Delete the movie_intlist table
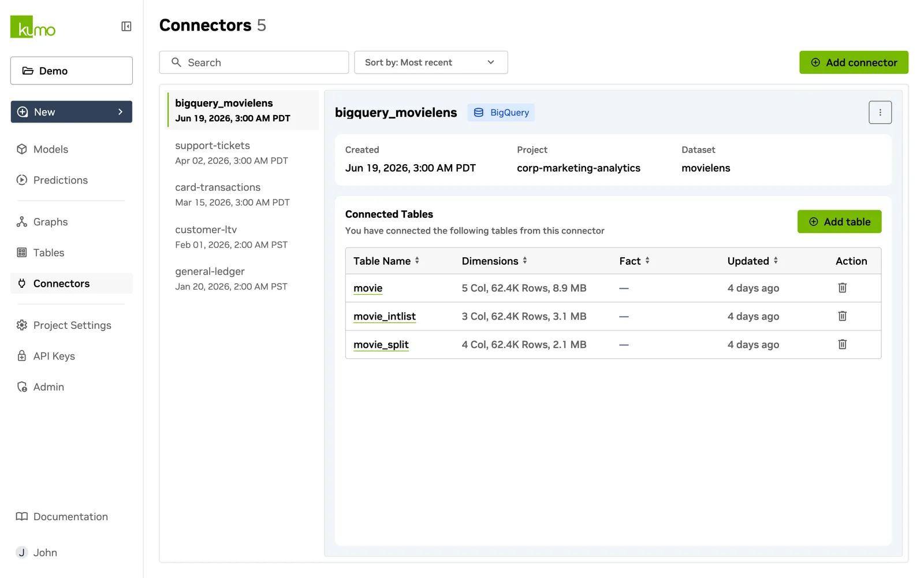Screen dimensions: 924x578 point(842,316)
